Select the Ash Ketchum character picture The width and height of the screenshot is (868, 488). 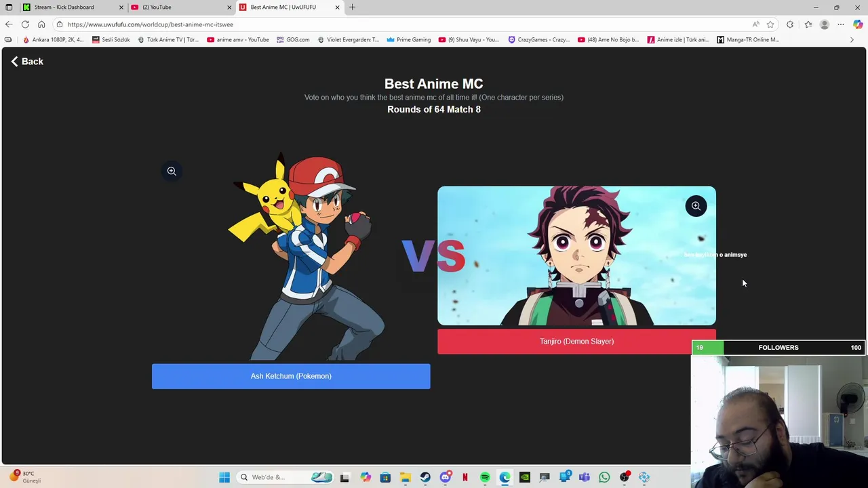pos(305,258)
